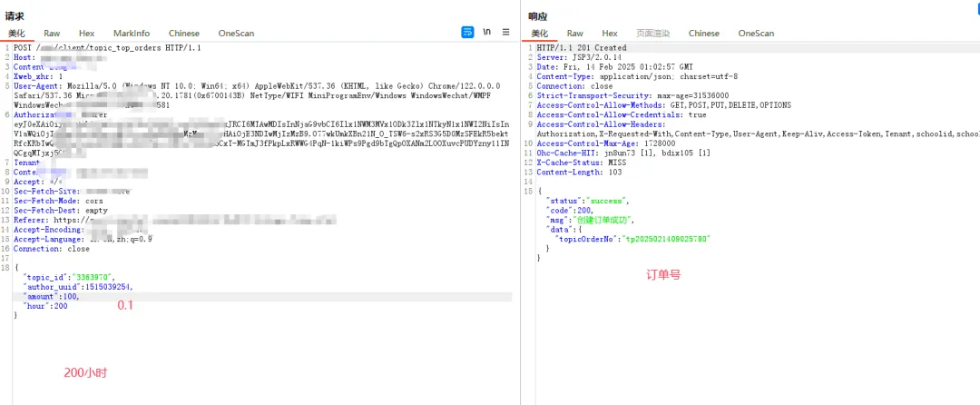Click the Sec-Fetch-Mode: cors header line
980x405 pixels.
(x=58, y=202)
